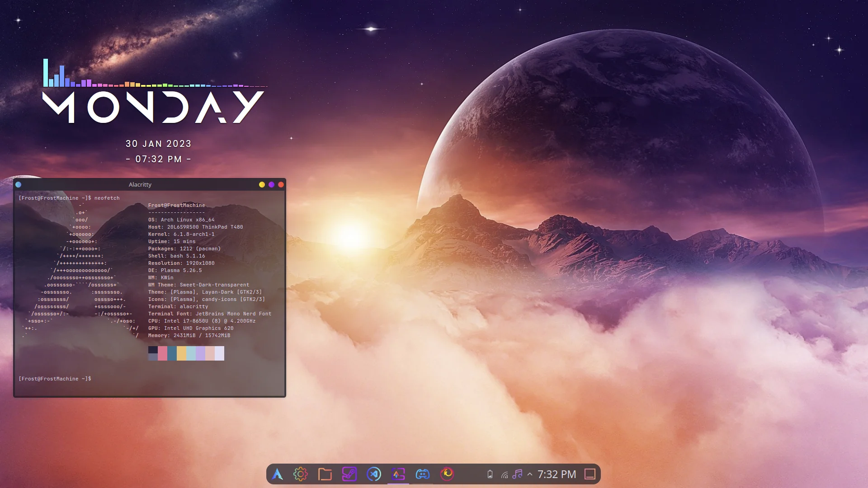Close Alacritty with the red button

pos(281,184)
